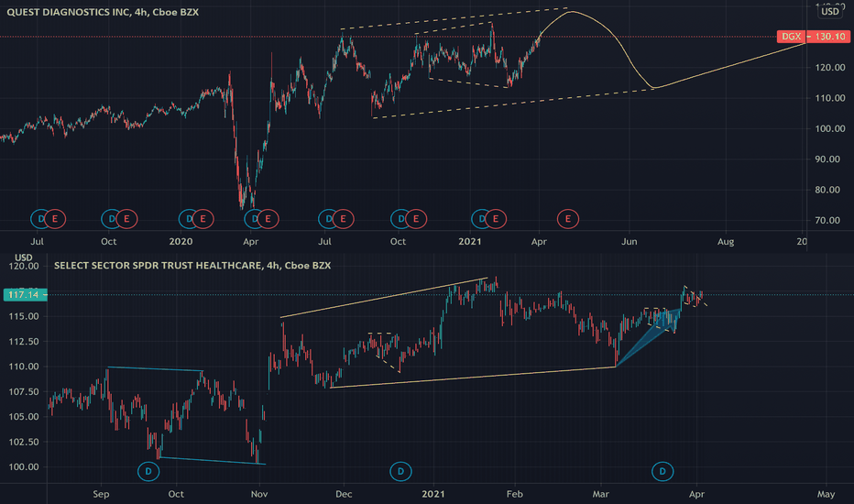Viewport: 854px width, 504px height.
Task: Open the standalone upcoming earnings marker after Apr 2021
Action: pos(568,219)
